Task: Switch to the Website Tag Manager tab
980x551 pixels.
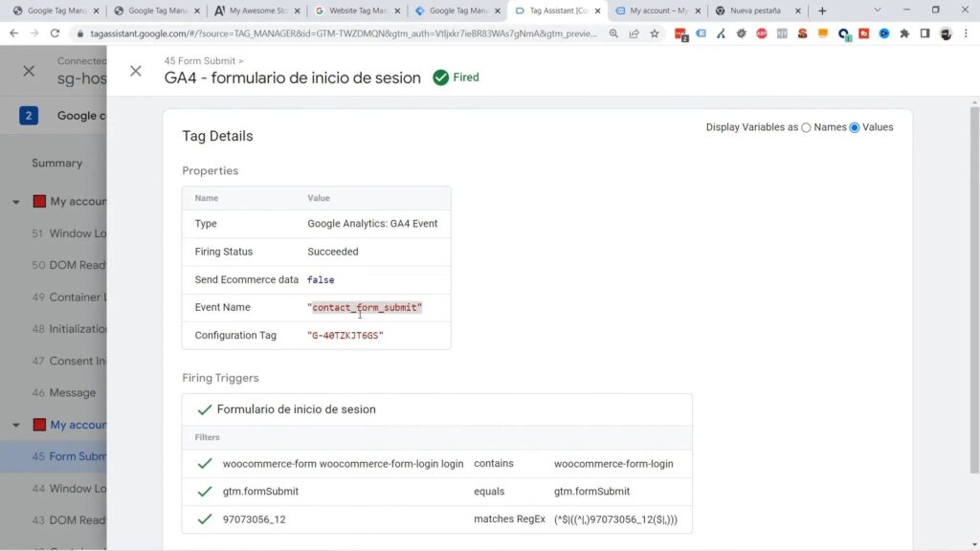Action: (356, 11)
